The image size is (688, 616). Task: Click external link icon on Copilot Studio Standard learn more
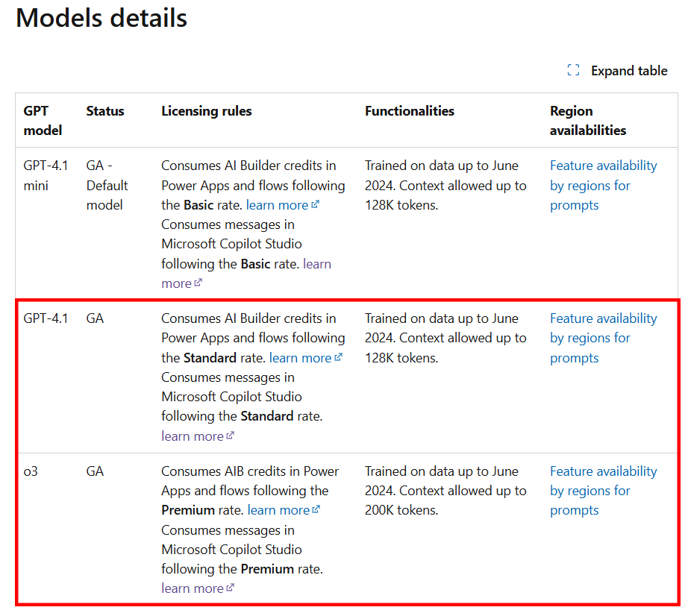pos(231,436)
